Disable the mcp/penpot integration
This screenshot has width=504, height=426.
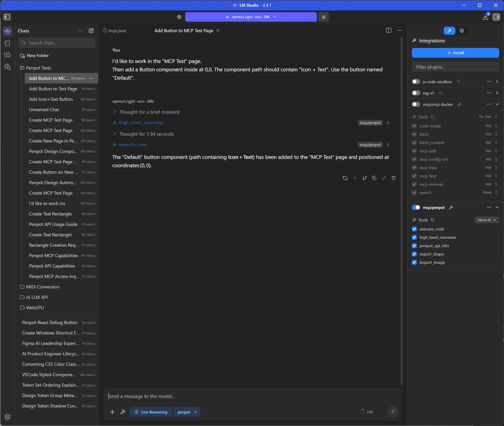416,207
